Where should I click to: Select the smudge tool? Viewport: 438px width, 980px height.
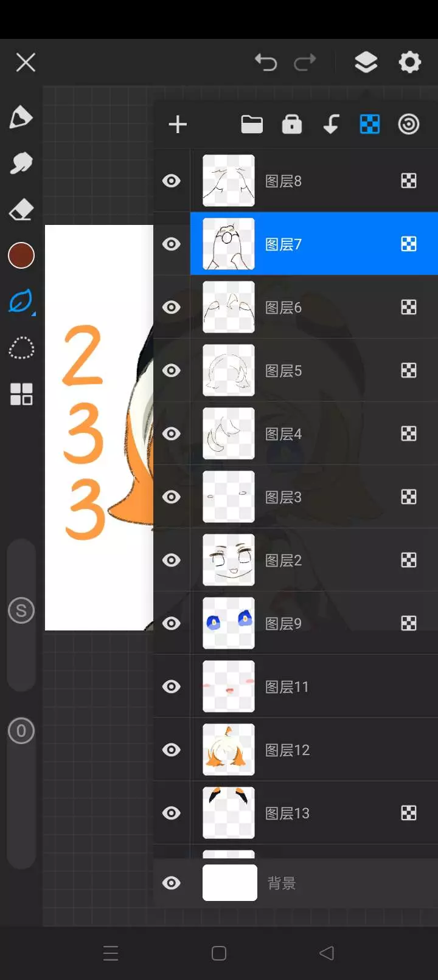tap(21, 163)
